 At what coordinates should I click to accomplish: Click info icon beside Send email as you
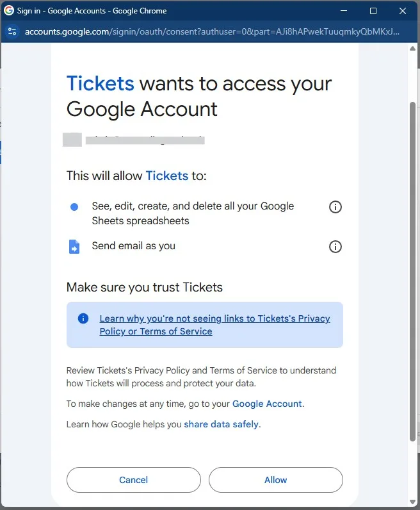335,247
